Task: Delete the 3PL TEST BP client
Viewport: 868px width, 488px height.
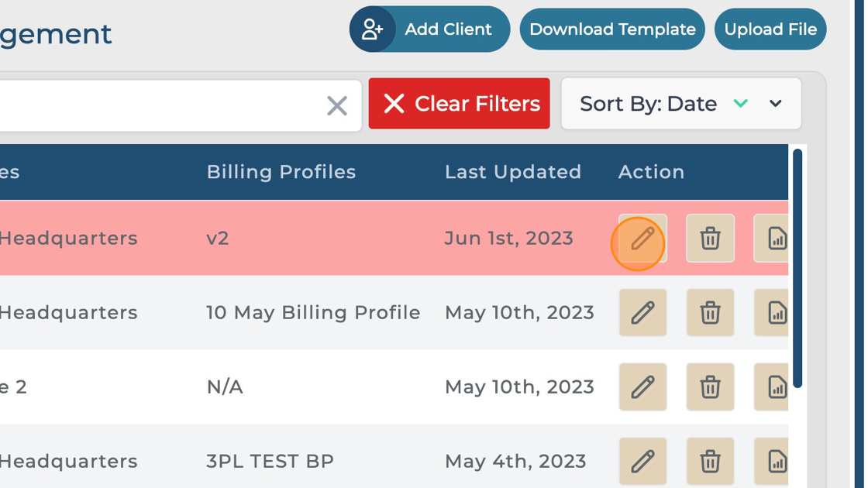Action: pos(710,461)
